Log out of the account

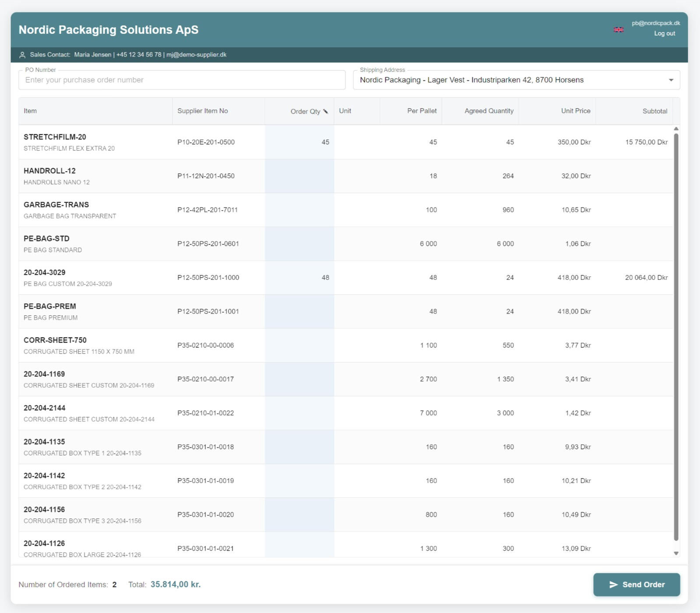[664, 34]
